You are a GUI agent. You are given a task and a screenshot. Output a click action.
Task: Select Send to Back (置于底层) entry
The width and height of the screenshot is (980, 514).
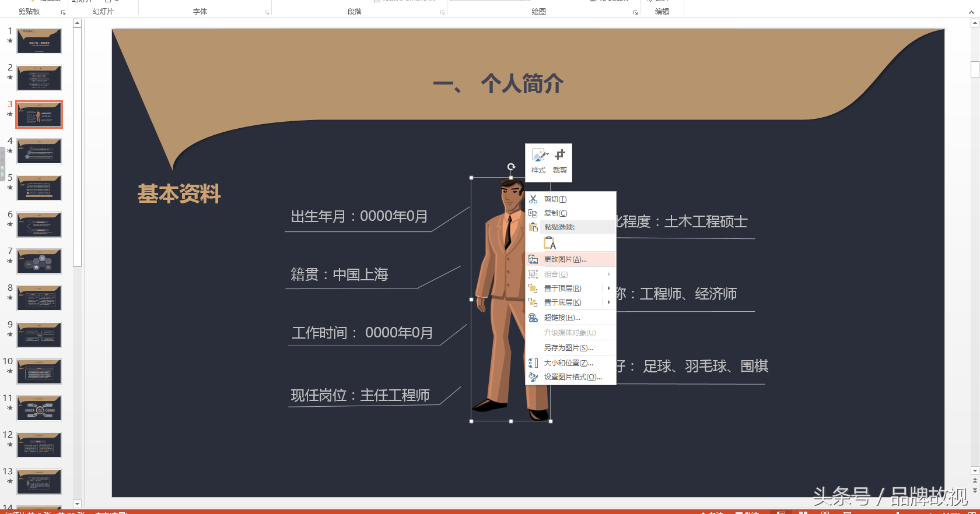(562, 302)
